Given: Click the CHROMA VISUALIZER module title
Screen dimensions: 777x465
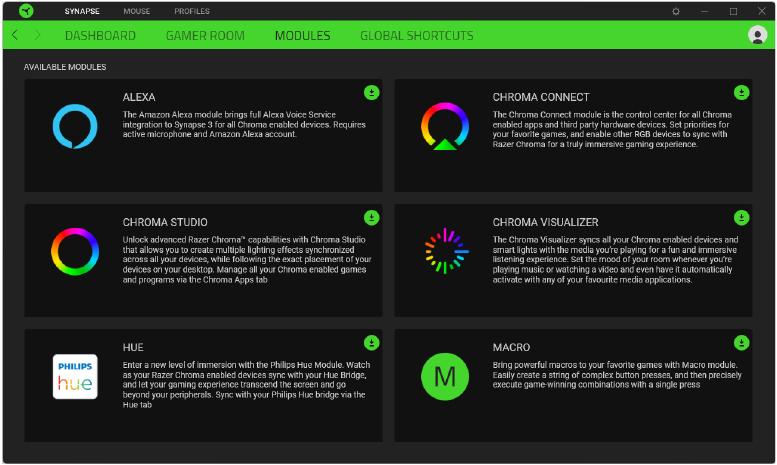Looking at the screenshot, I should [545, 222].
